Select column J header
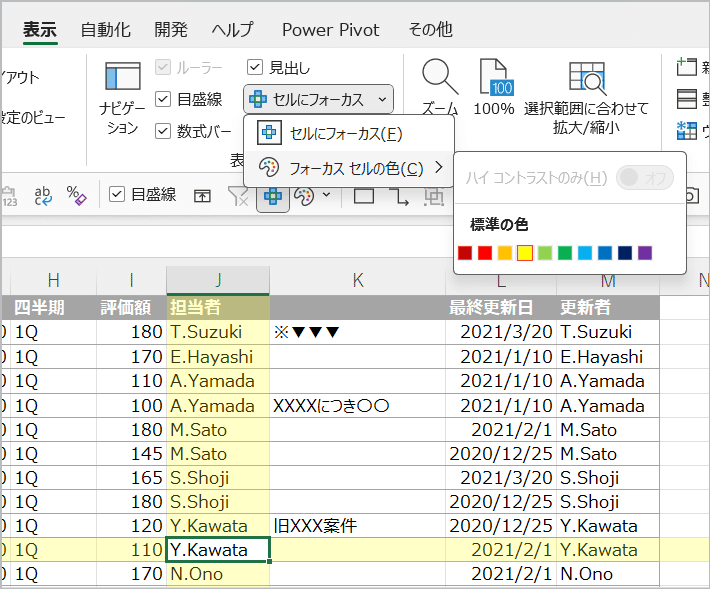710x589 pixels. coord(218,280)
